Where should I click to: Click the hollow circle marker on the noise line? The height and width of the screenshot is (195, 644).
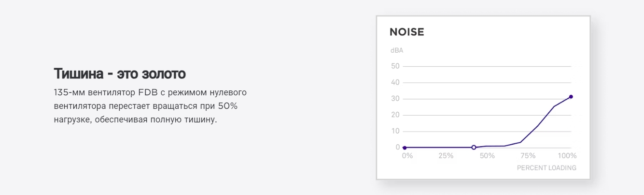(474, 147)
